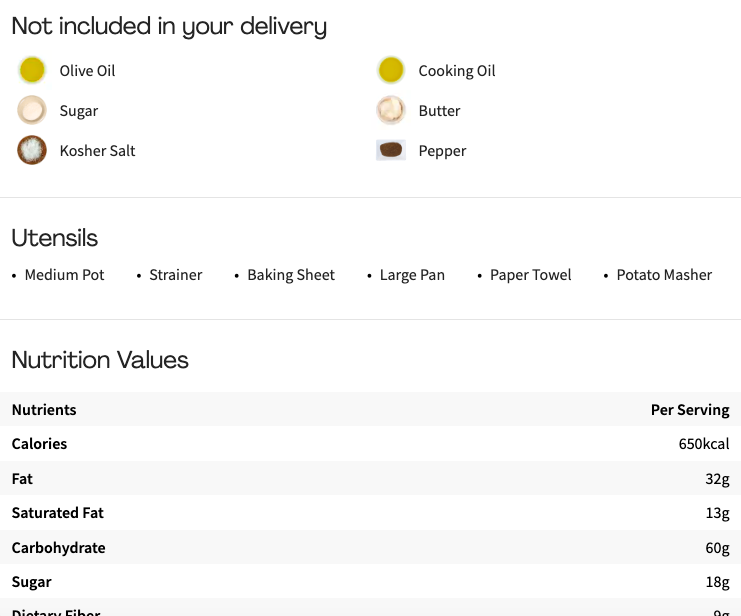The height and width of the screenshot is (616, 741).
Task: Click the Paper Towel utensil item
Action: point(530,275)
